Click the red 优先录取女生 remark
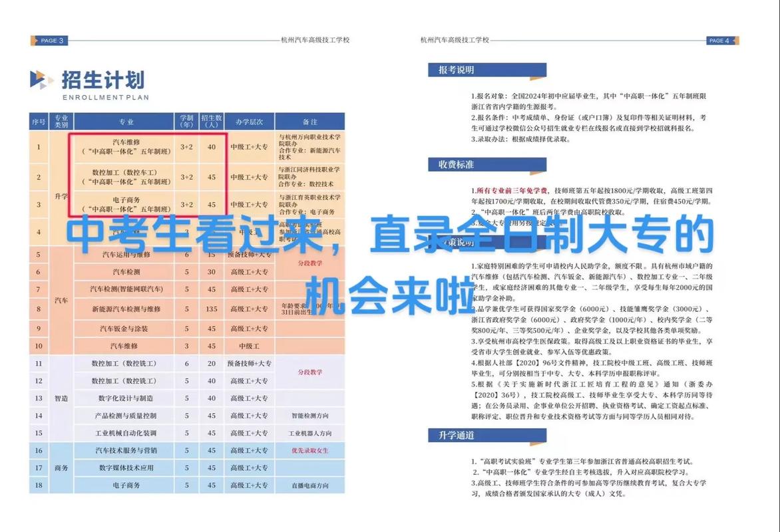Viewport: 780px width, 532px height. [310, 450]
